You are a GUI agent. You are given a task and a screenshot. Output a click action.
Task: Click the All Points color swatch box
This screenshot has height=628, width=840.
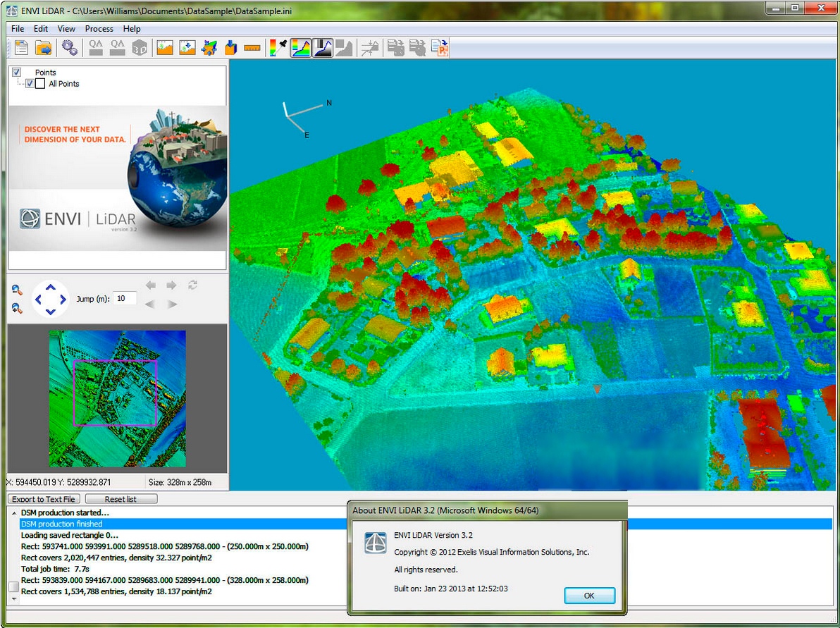(40, 84)
